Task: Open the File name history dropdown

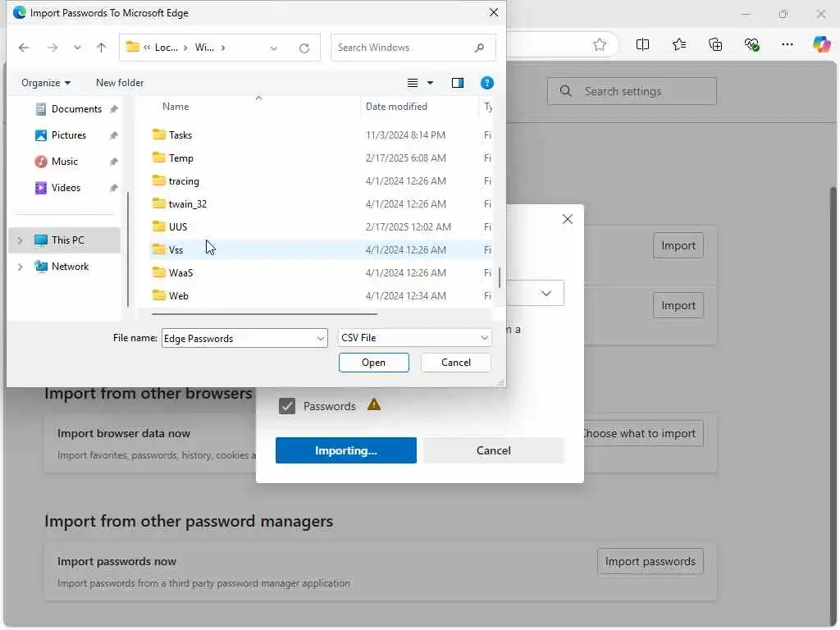Action: click(321, 339)
